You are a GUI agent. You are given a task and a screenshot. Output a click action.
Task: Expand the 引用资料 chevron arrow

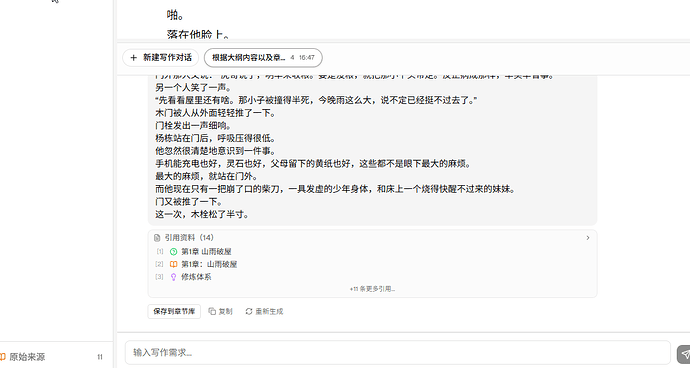(x=587, y=238)
